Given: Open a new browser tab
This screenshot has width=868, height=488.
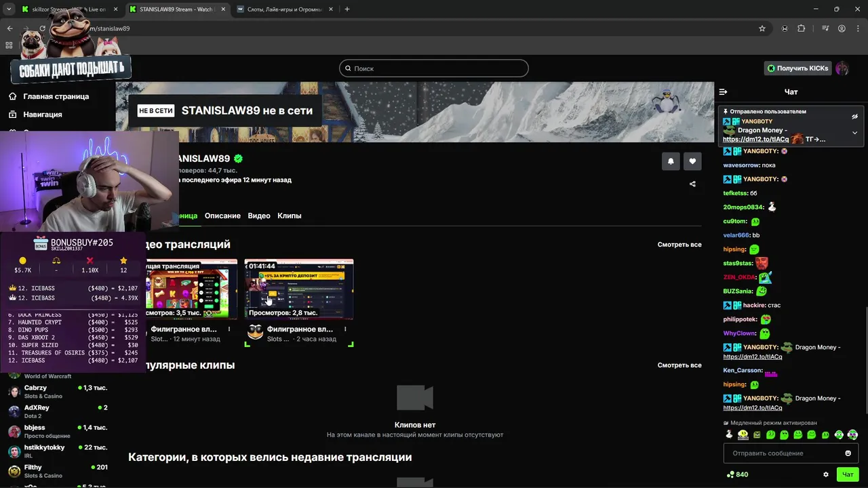Looking at the screenshot, I should pyautogui.click(x=347, y=9).
